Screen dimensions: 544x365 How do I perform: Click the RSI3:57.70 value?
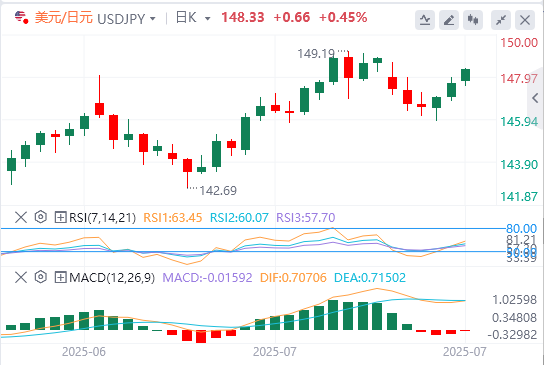306,218
